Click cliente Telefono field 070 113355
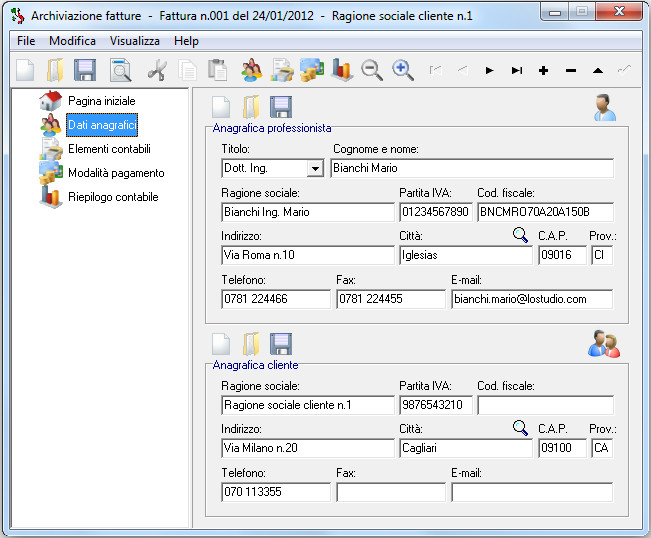This screenshot has height=538, width=651. click(276, 492)
